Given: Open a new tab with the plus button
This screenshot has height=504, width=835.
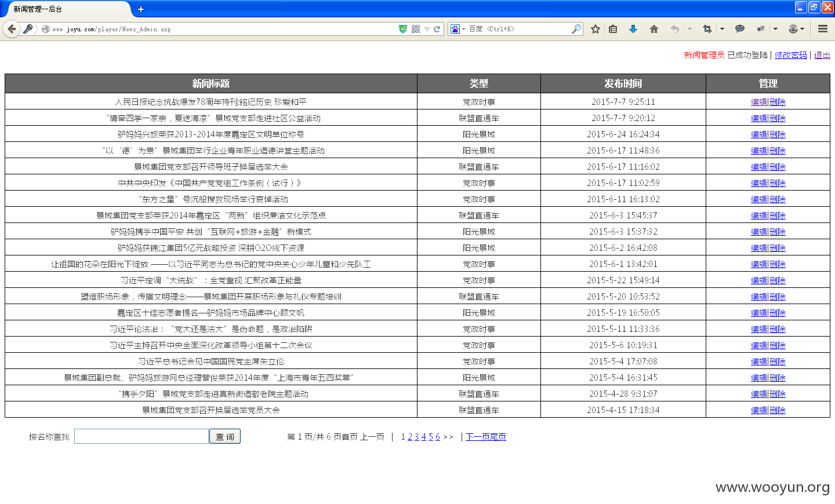Looking at the screenshot, I should (x=141, y=9).
